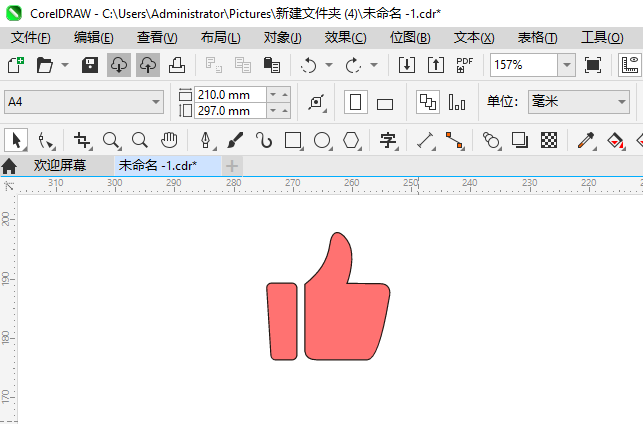Click the Import icon
The height and width of the screenshot is (424, 643).
tap(407, 65)
